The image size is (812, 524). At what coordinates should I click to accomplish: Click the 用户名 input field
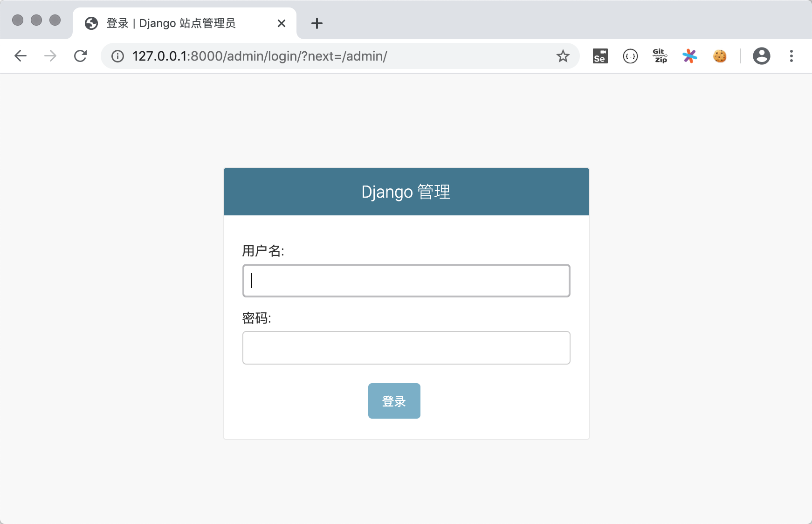[x=406, y=281]
